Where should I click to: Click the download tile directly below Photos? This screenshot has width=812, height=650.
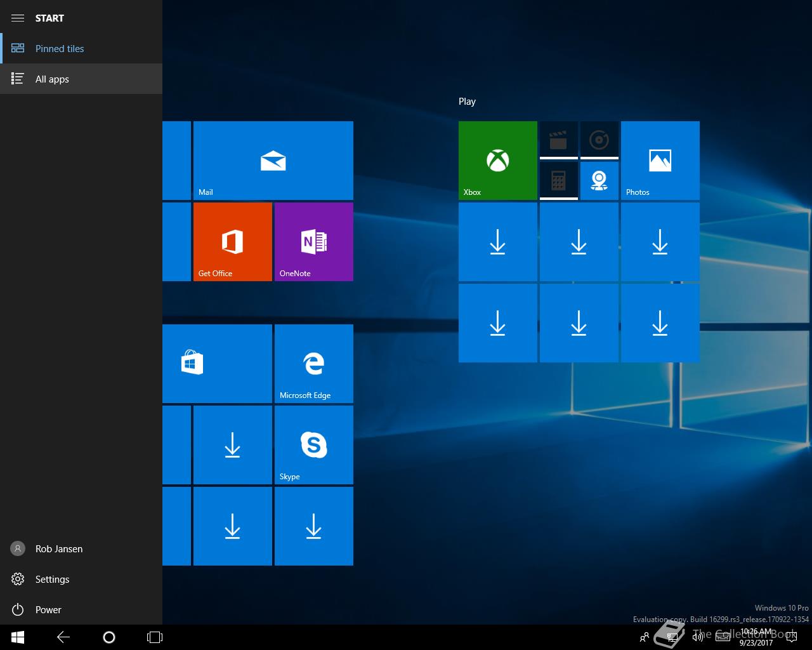(x=660, y=242)
